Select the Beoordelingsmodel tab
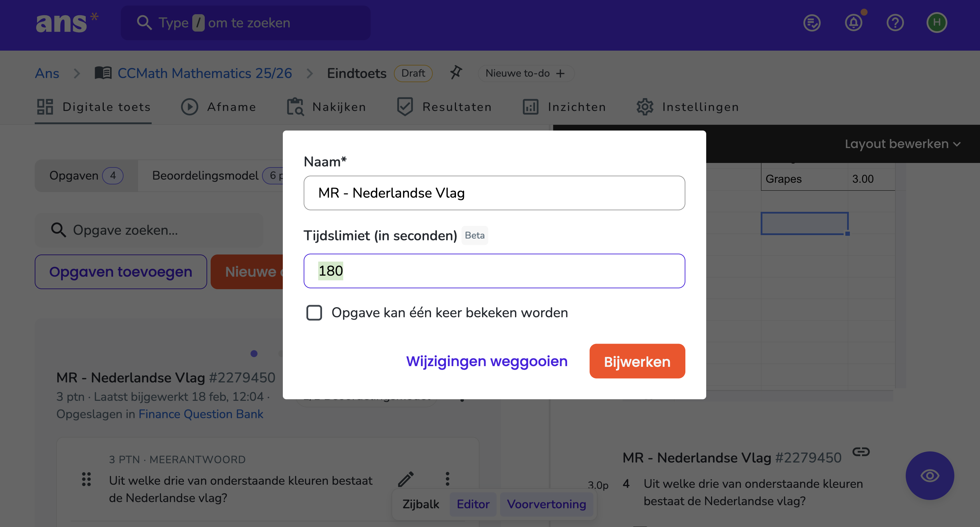 pyautogui.click(x=211, y=175)
